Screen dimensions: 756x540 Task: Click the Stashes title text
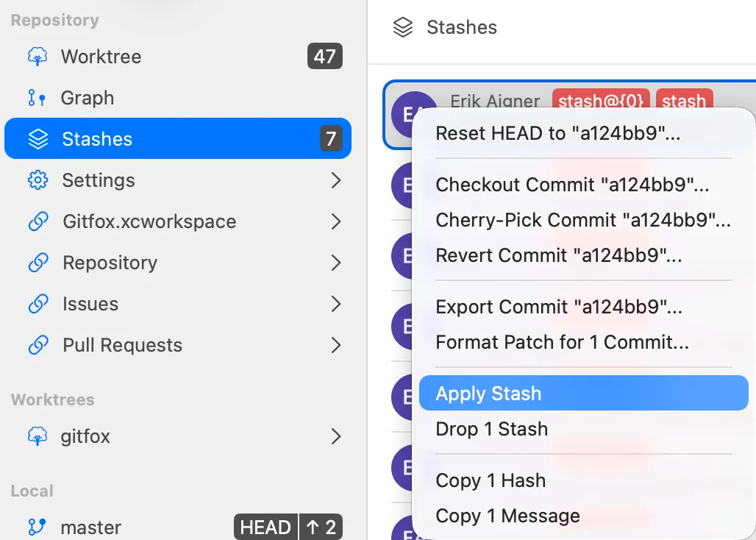[462, 27]
